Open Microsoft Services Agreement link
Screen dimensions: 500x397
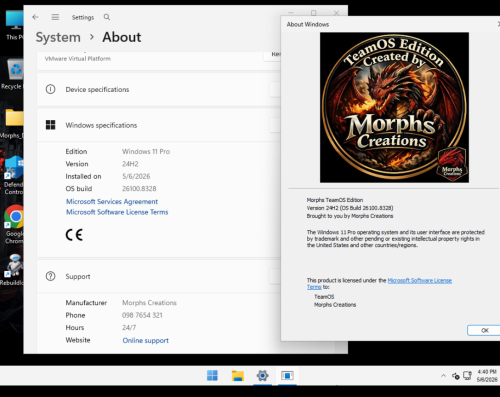112,201
